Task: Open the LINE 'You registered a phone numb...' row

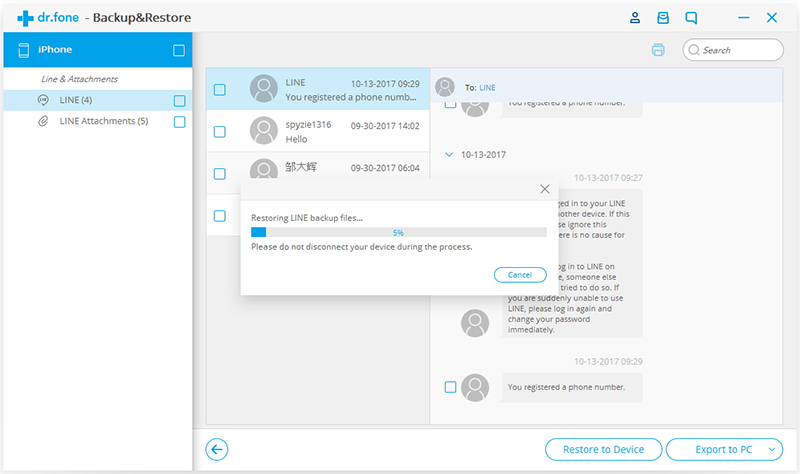Action: 318,89
